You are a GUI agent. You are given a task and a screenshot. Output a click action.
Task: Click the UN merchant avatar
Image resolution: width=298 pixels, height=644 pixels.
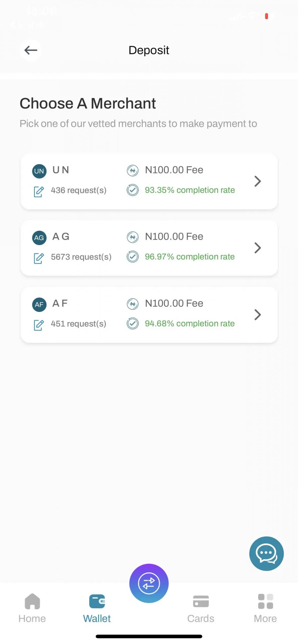pos(39,171)
